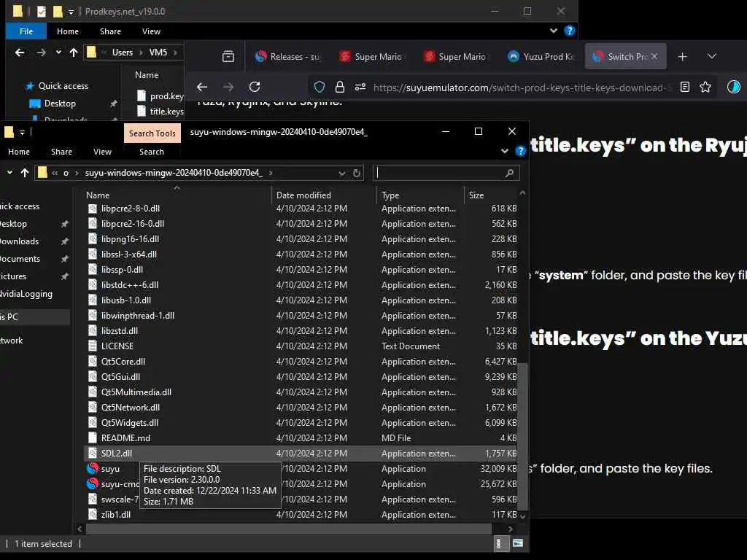Sort files by Size column header
This screenshot has height=560, width=747.
tap(476, 195)
